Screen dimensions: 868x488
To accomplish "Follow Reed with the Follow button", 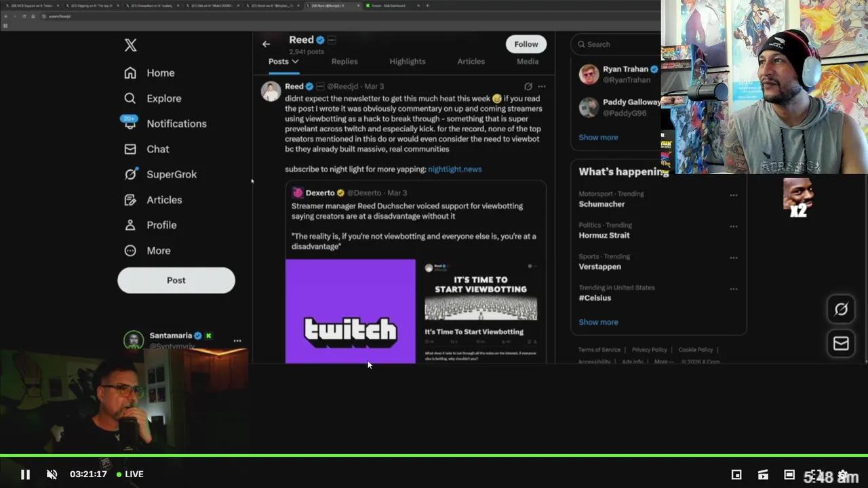I will 526,44.
